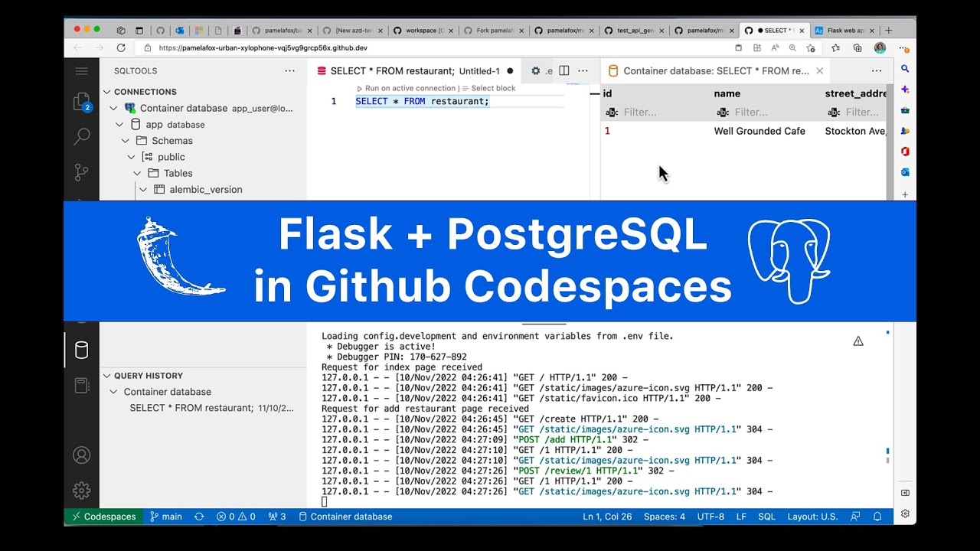Click the feedback icon in status bar
This screenshot has height=551, width=980.
(856, 517)
